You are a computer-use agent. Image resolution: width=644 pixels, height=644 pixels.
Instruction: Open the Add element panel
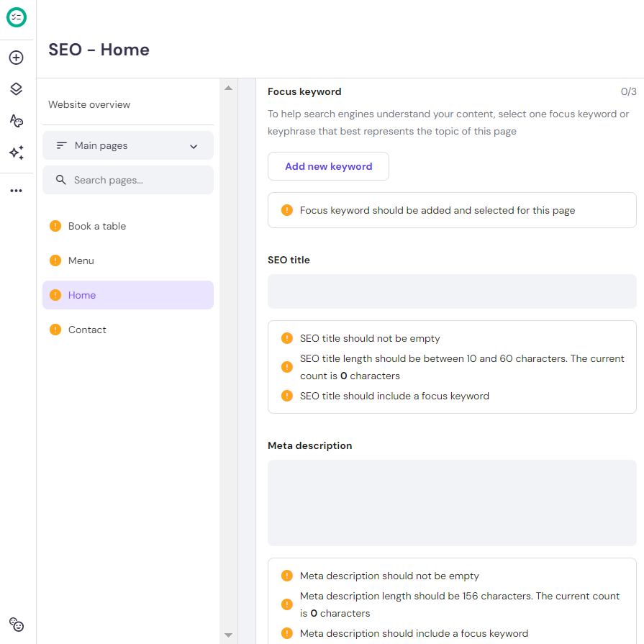[x=16, y=57]
